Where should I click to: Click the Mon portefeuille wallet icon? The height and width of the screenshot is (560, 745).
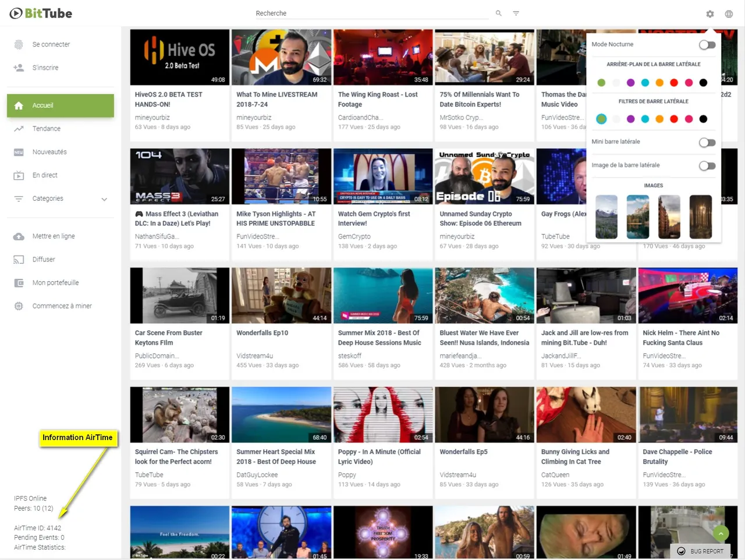(19, 283)
